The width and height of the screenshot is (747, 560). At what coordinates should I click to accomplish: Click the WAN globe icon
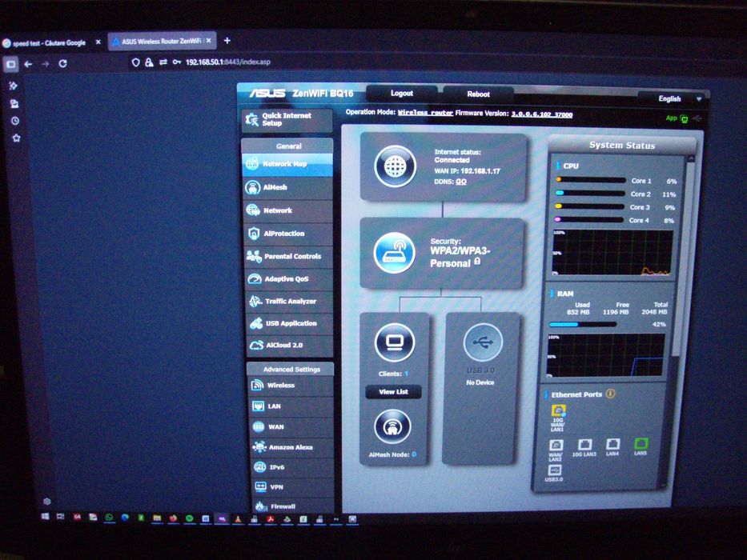point(259,426)
